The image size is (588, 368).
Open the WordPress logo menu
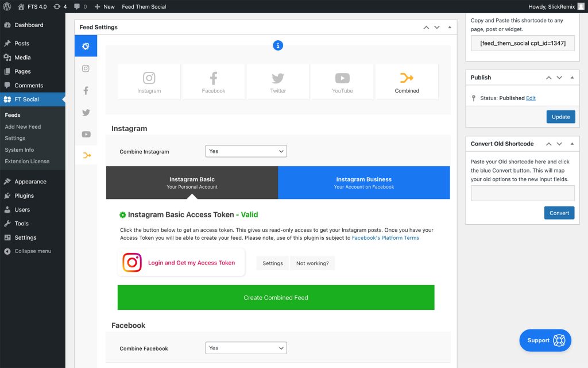[x=7, y=6]
